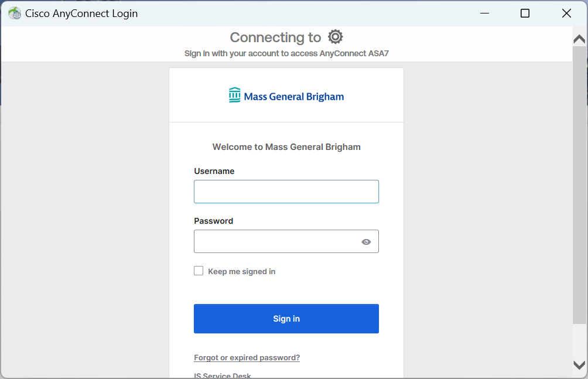Close the Cisco AnyConnect Login window

[566, 13]
